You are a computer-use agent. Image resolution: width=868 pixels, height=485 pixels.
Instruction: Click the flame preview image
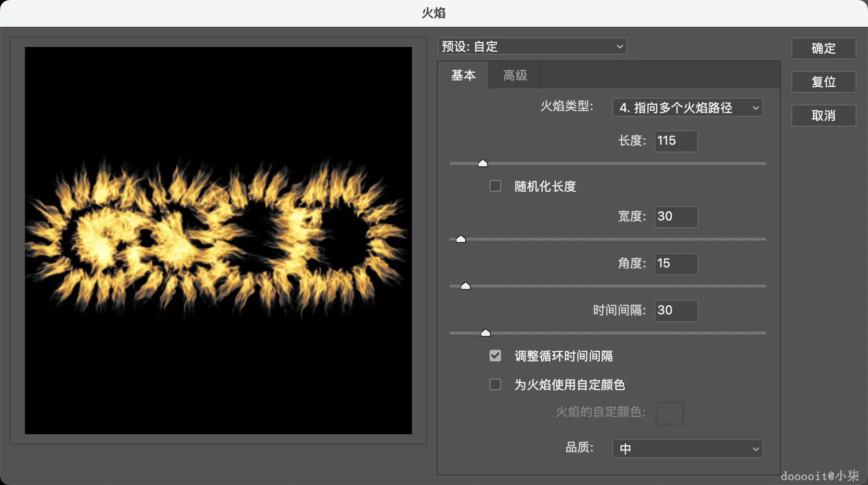(x=218, y=242)
